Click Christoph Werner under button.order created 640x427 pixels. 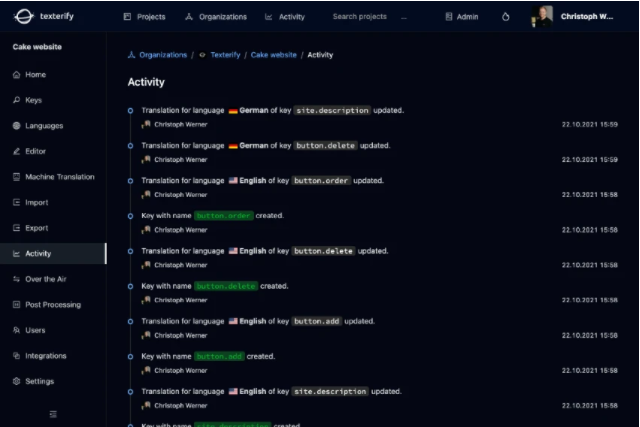(x=181, y=230)
